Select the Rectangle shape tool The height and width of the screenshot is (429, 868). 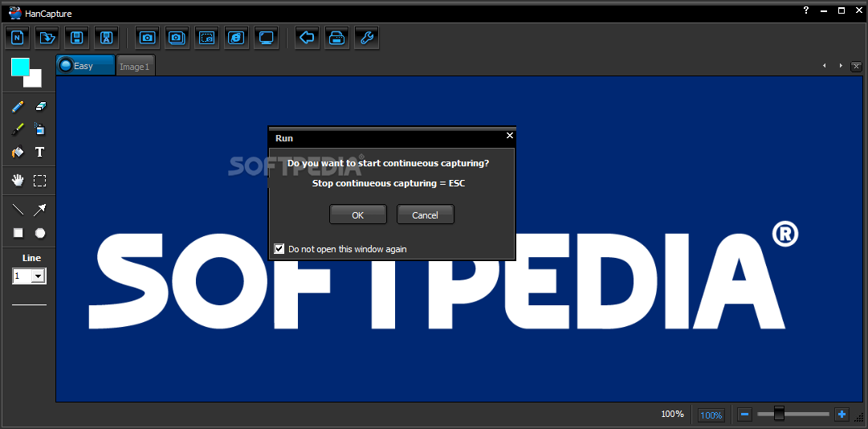pyautogui.click(x=18, y=233)
